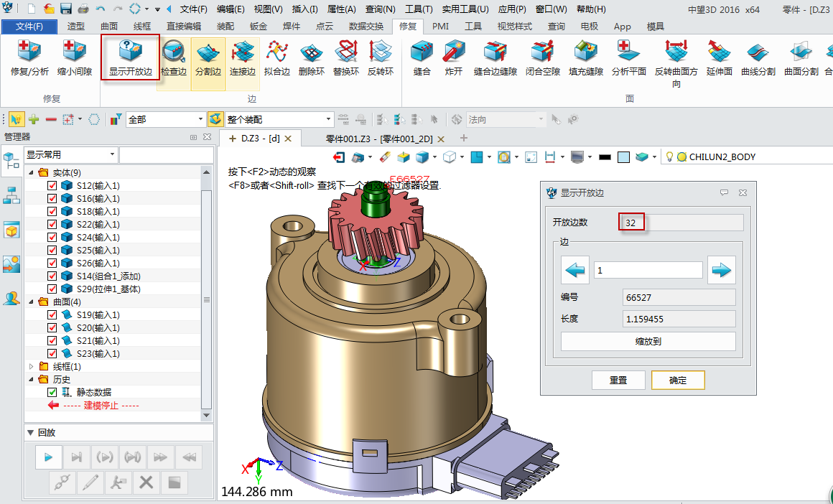Toggle the S19(输入1) surface checkbox
833x504 pixels.
point(52,315)
